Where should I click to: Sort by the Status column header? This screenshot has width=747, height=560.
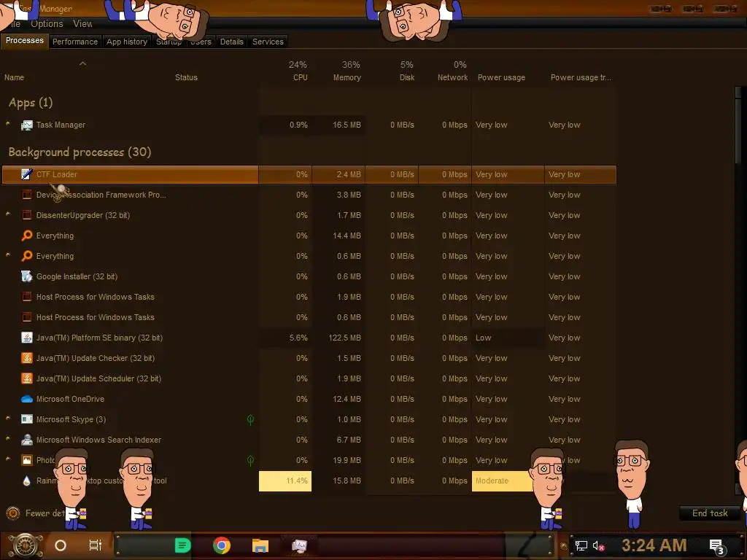pyautogui.click(x=186, y=77)
